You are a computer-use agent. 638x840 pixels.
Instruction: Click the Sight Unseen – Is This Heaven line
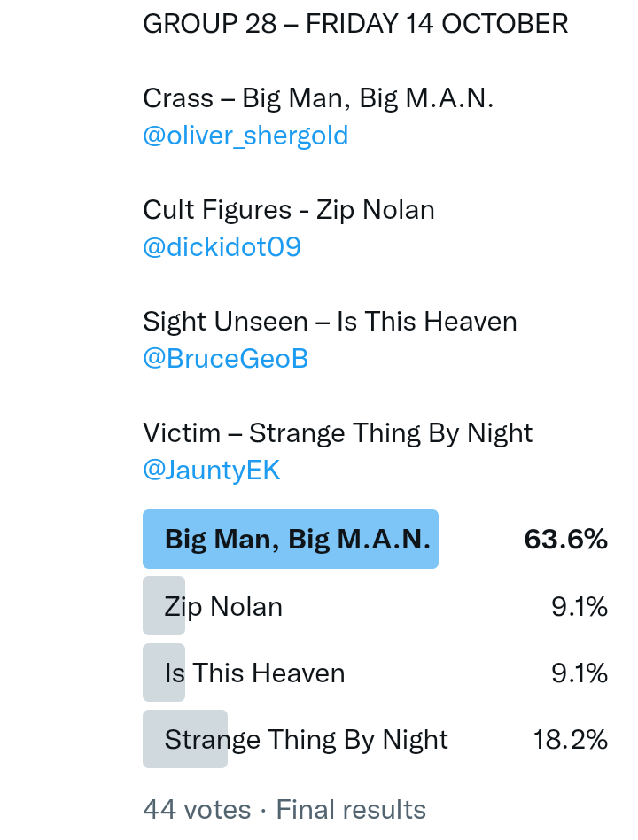pos(330,322)
